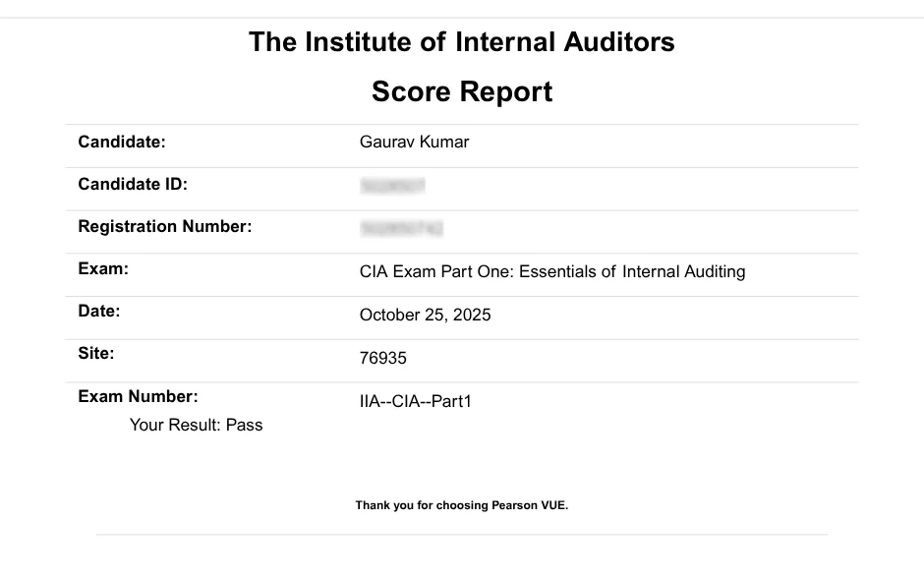This screenshot has height=578, width=924.
Task: Click the 'Your Result: Pass' text
Action: click(197, 426)
